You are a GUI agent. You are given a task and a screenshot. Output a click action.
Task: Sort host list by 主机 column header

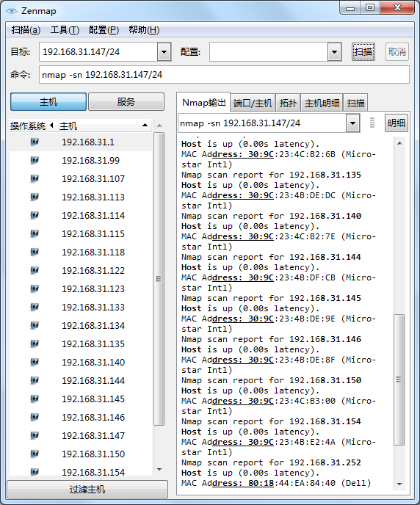(104, 126)
